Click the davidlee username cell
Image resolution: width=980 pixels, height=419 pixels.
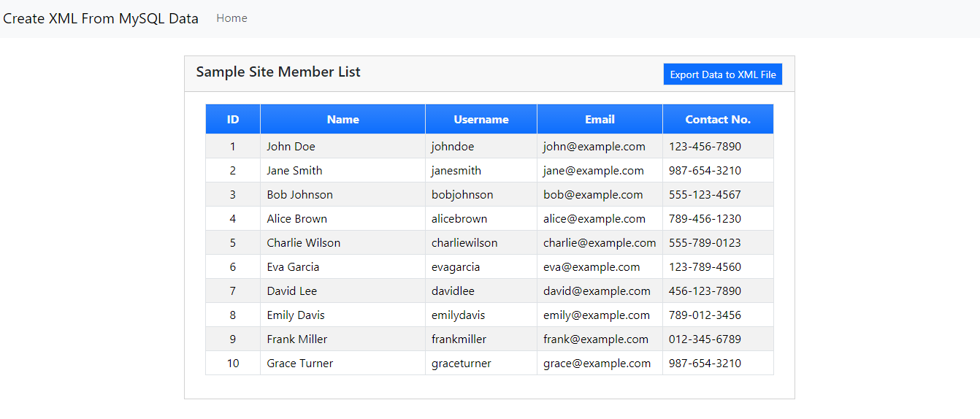pos(481,291)
